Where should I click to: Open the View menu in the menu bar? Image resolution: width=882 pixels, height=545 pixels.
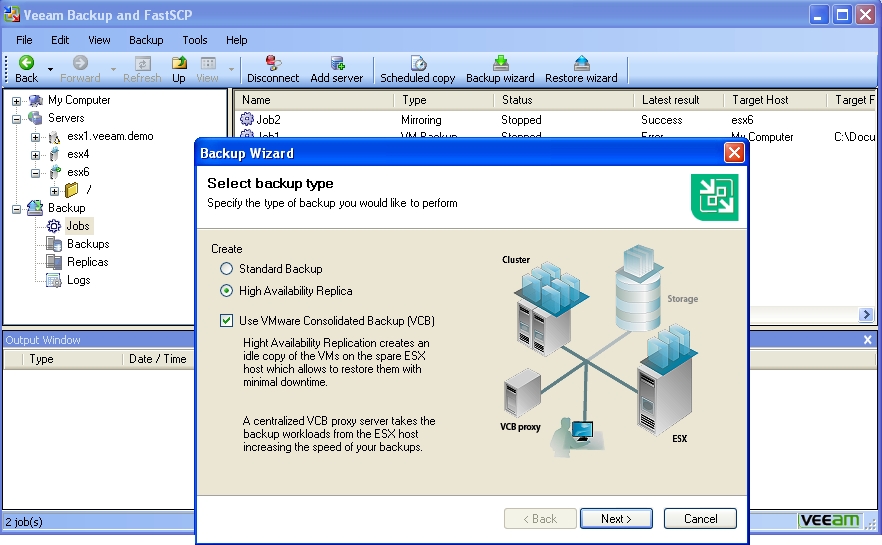pyautogui.click(x=100, y=40)
